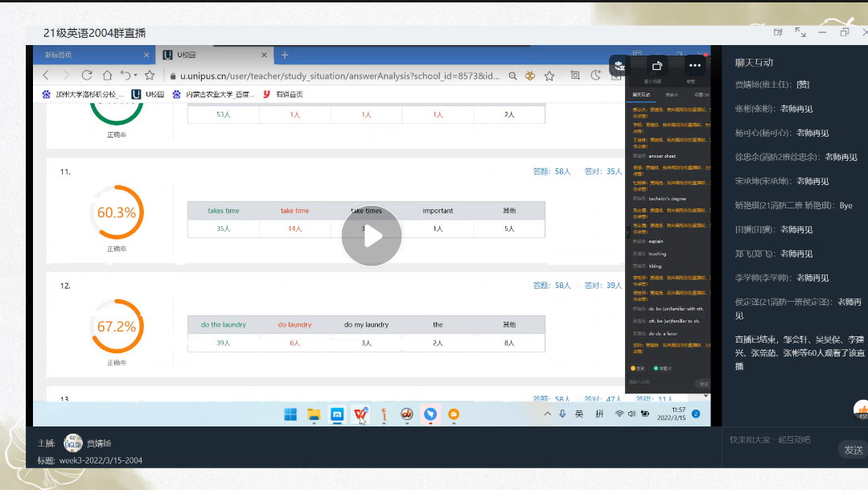Click question 12's 答对: 39人 count
Image resolution: width=868 pixels, height=490 pixels.
pos(603,286)
